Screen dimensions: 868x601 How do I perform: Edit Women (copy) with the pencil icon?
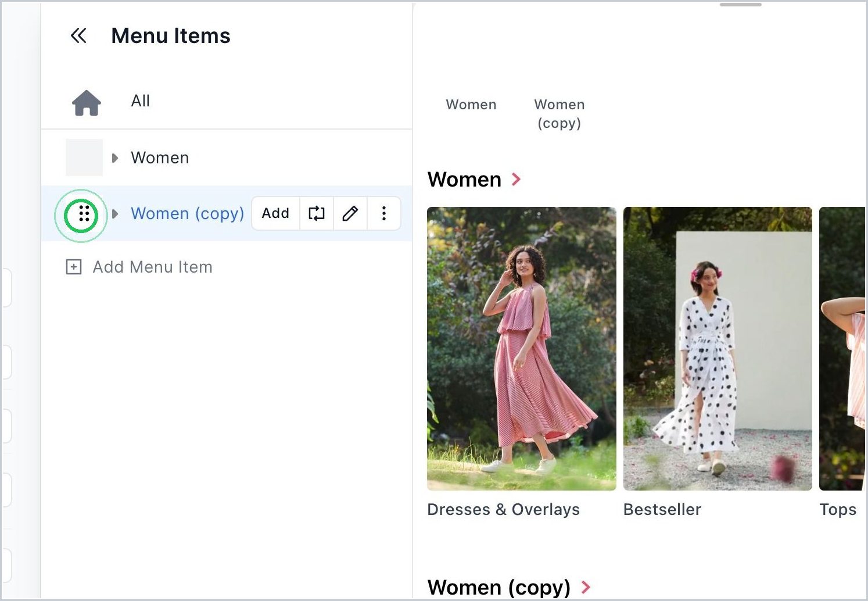coord(350,213)
